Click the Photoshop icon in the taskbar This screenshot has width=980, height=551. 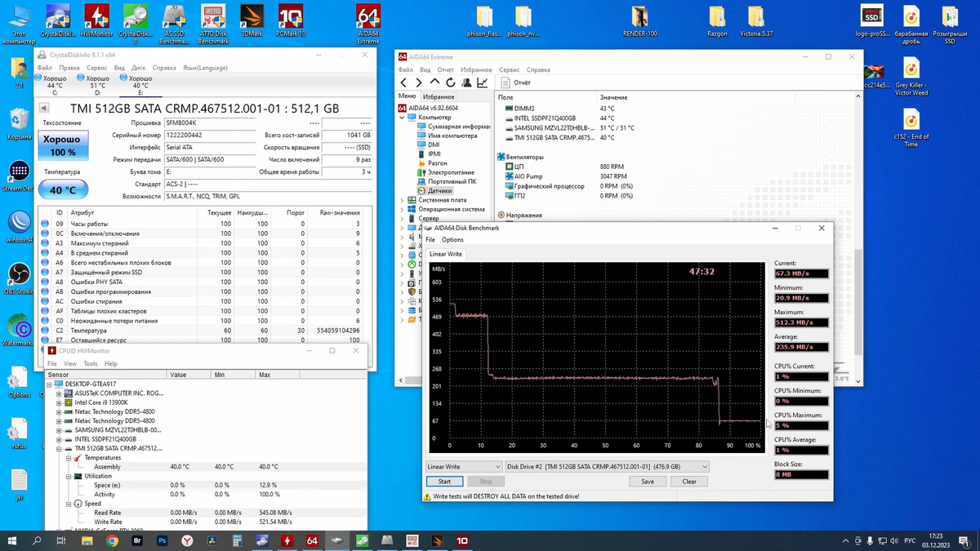[162, 540]
